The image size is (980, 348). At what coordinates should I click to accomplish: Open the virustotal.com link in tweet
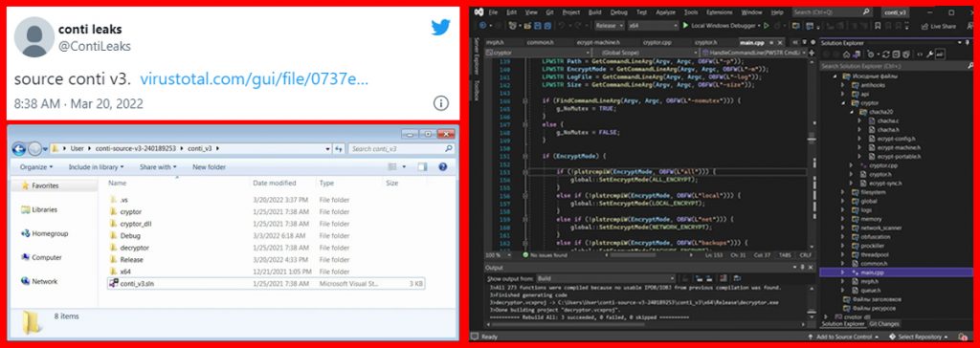(x=254, y=80)
